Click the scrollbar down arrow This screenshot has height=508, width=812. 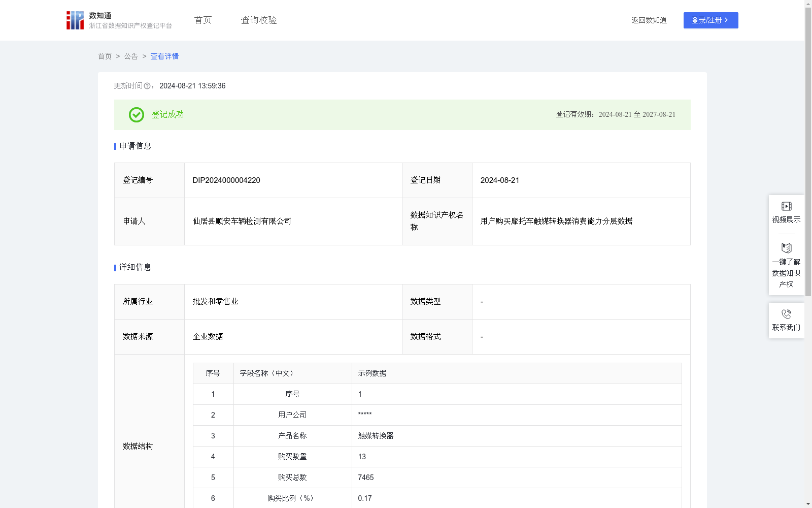(x=808, y=504)
